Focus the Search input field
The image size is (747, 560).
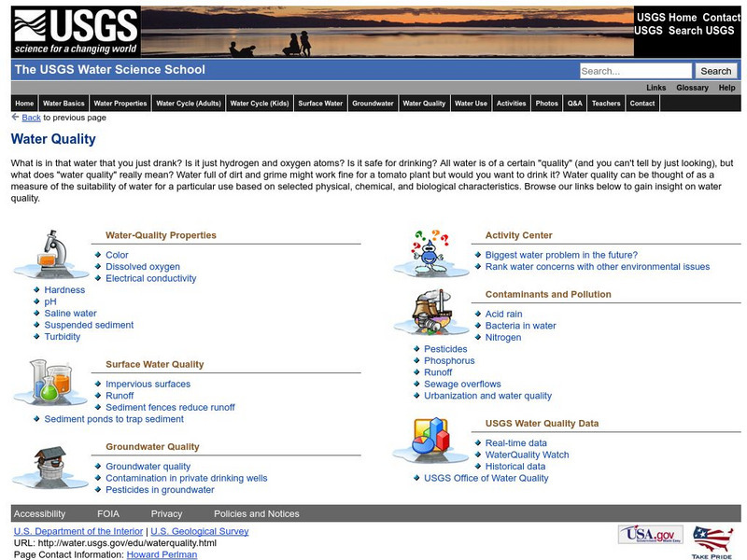tap(636, 71)
